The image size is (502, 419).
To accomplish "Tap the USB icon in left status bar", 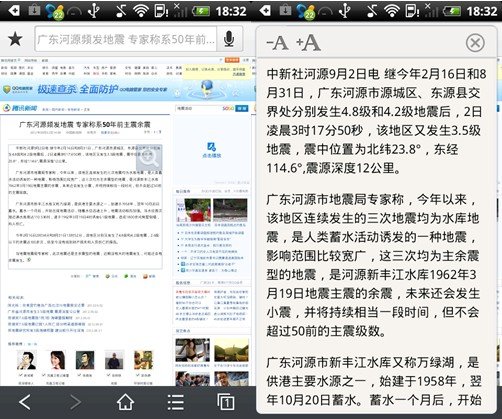I will tap(94, 10).
